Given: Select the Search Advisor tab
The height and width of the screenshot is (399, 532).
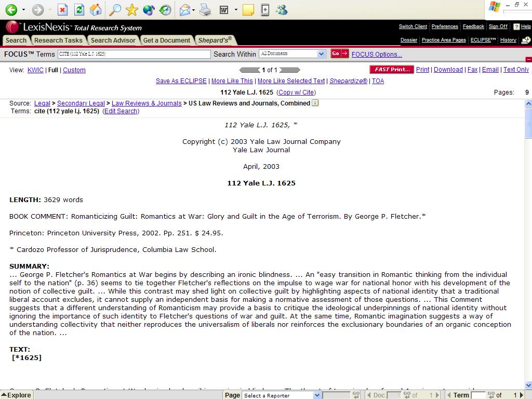Looking at the screenshot, I should 113,40.
